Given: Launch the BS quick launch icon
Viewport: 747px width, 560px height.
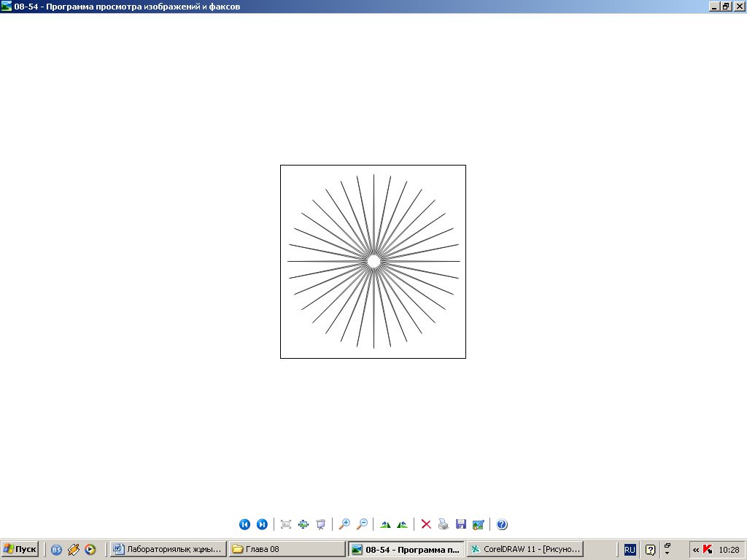Looking at the screenshot, I should point(56,550).
